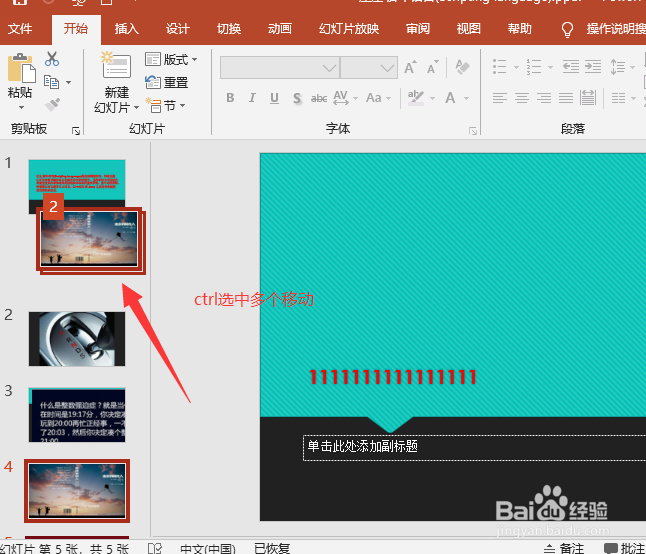Click the numbered list icon
This screenshot has width=646, height=554.
coord(534,67)
